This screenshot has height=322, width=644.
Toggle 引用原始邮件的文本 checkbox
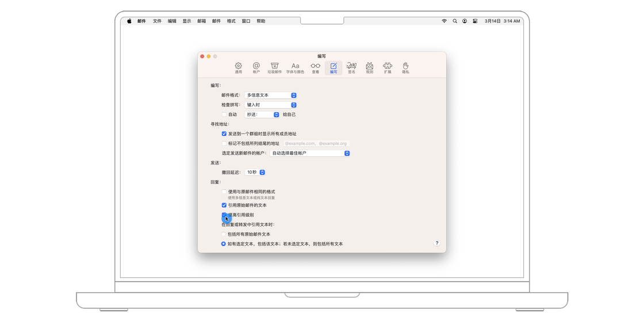click(x=224, y=205)
